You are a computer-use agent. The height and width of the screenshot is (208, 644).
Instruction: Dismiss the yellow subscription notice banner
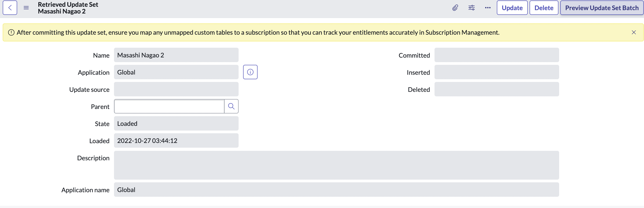point(633,32)
